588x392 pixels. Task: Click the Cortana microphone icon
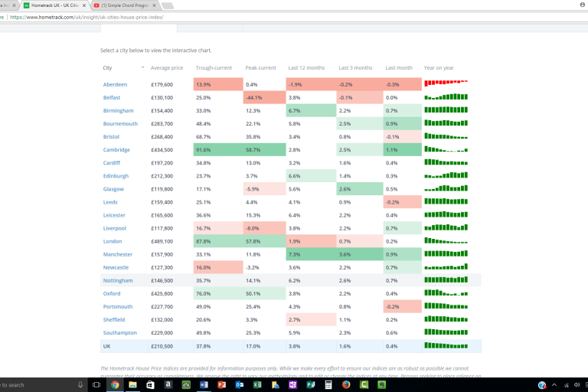[80, 385]
